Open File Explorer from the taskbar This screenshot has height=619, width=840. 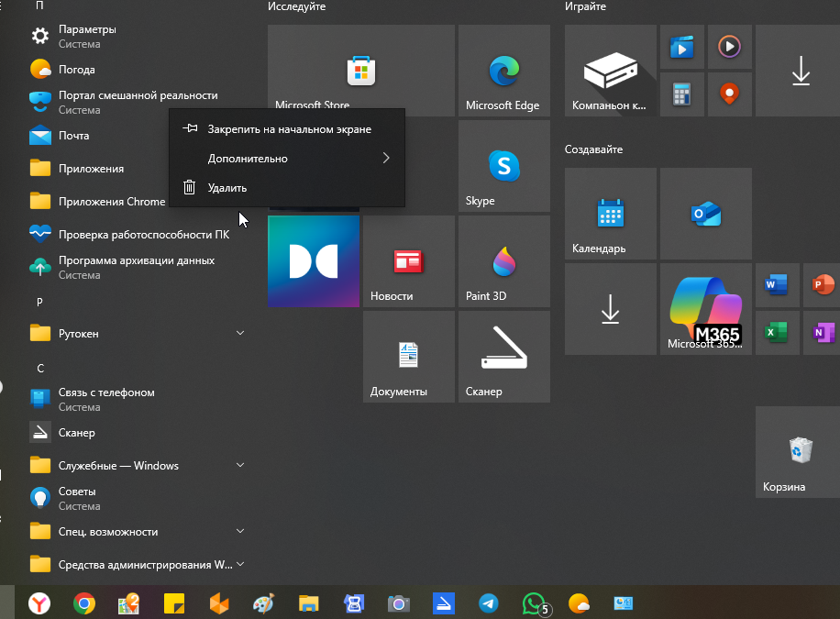(308, 603)
